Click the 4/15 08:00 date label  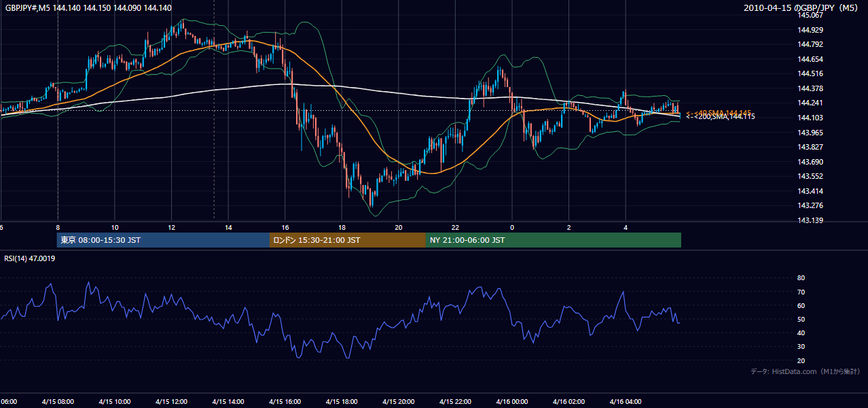[x=58, y=401]
